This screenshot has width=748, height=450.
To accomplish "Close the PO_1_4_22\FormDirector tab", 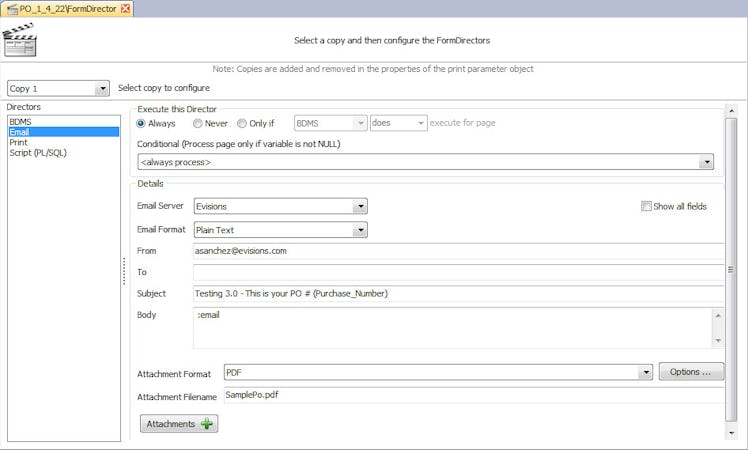I will [125, 8].
